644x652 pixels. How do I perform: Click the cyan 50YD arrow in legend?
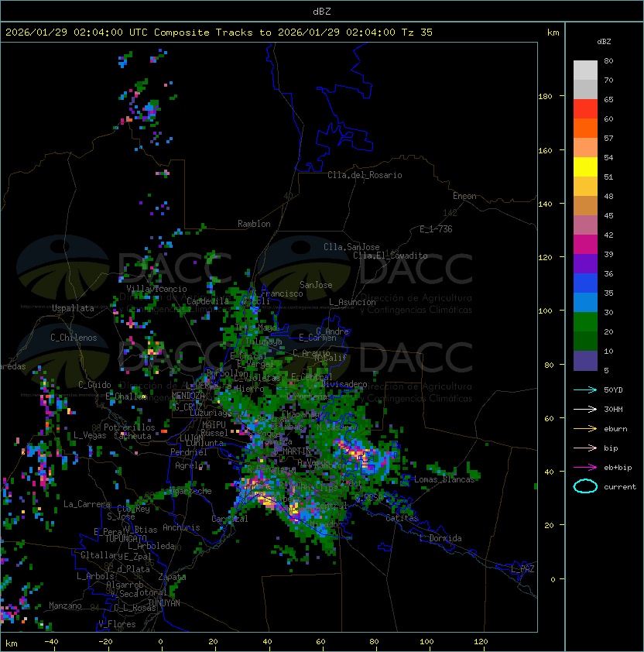[585, 389]
